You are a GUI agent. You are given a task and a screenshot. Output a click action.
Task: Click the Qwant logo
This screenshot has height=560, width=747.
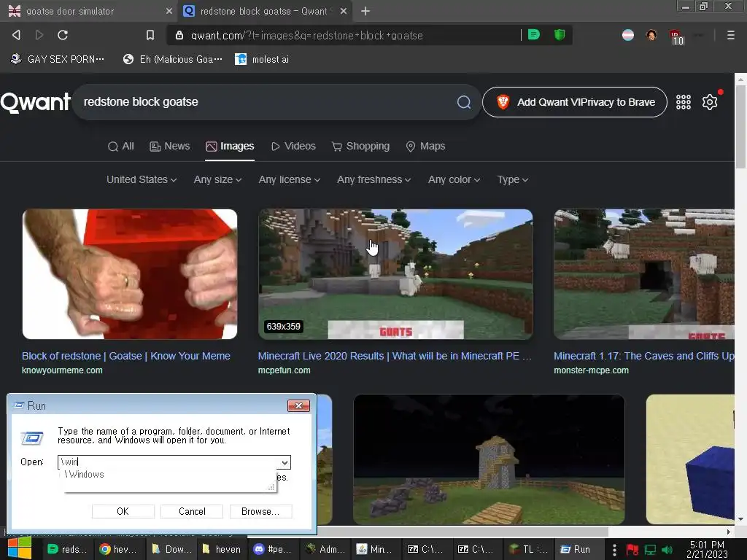(36, 102)
